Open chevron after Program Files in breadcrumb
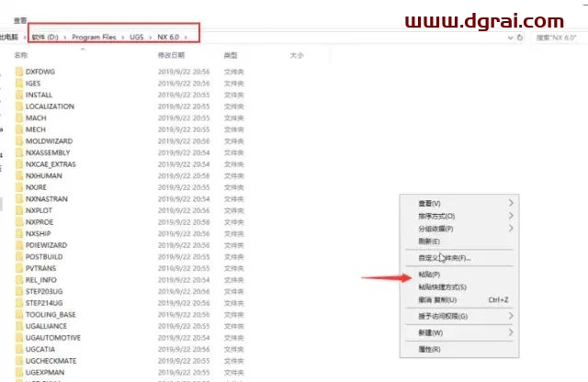 point(122,37)
